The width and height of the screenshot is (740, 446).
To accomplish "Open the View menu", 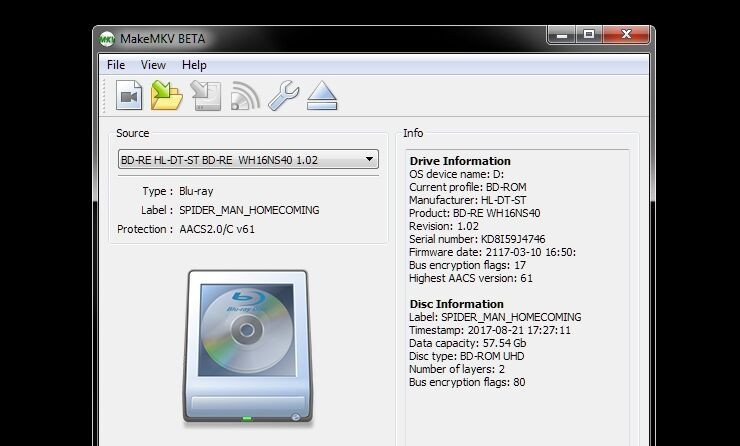I will (x=153, y=65).
